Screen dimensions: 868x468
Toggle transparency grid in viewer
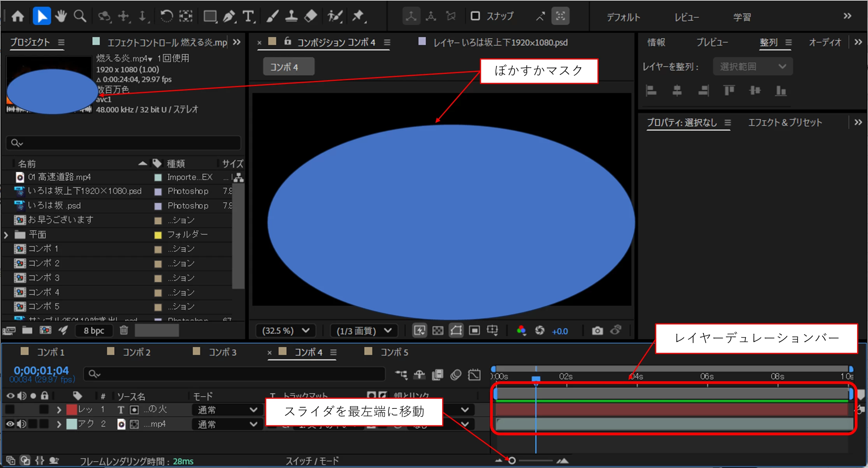pyautogui.click(x=438, y=331)
